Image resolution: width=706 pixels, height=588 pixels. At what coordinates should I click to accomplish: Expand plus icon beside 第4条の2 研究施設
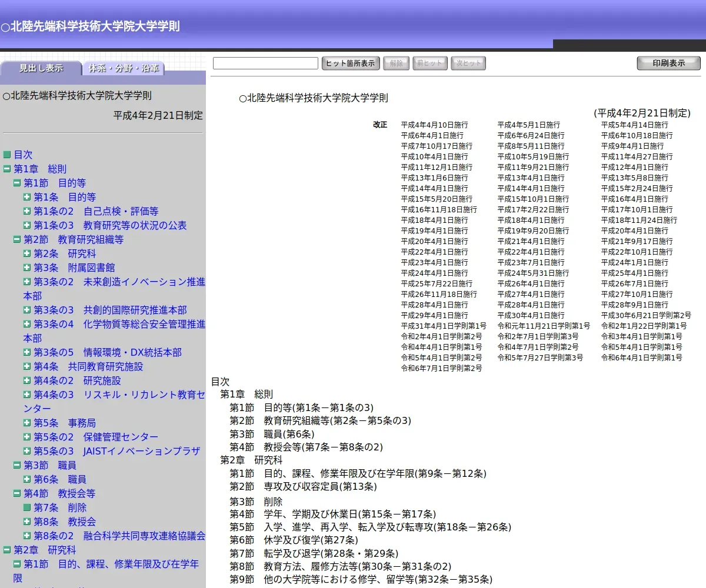[x=27, y=380]
